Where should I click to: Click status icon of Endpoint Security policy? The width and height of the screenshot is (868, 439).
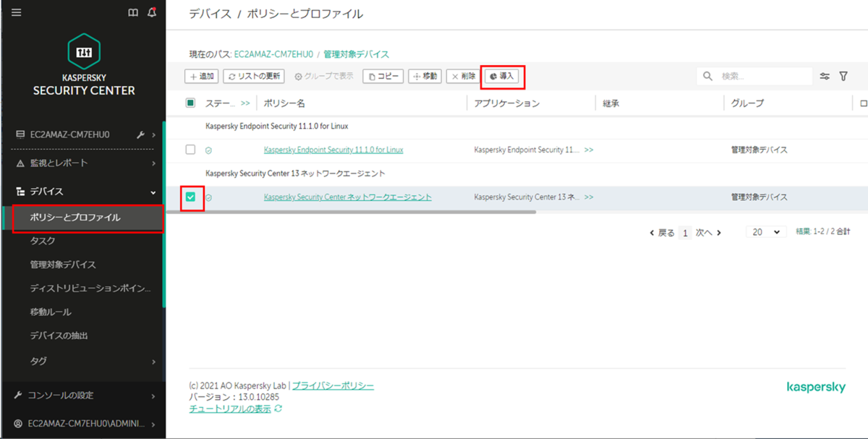tap(208, 150)
